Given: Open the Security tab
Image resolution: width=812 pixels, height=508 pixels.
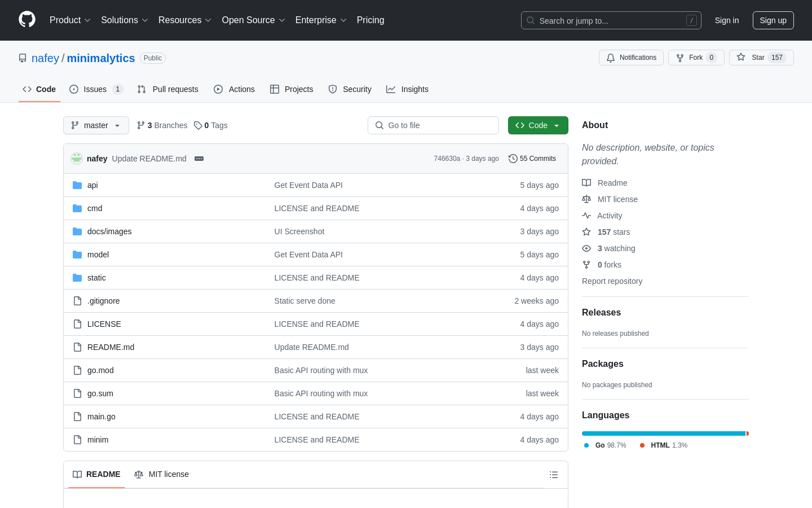Looking at the screenshot, I should click(x=350, y=89).
